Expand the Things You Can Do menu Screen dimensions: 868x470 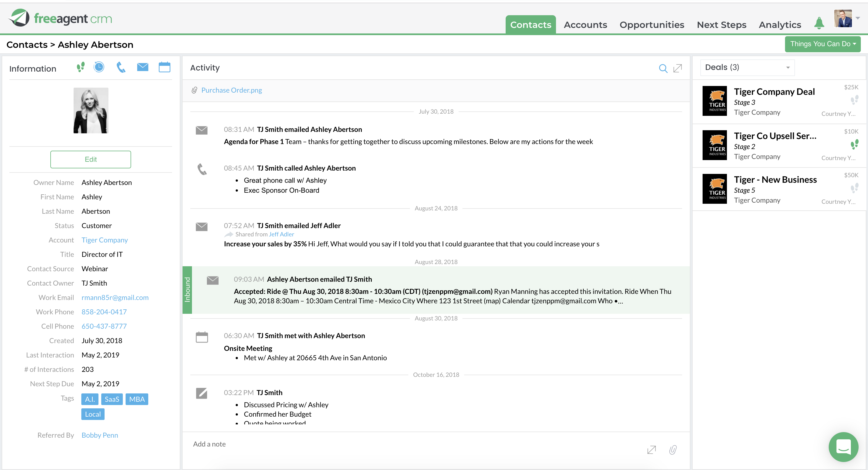click(823, 44)
